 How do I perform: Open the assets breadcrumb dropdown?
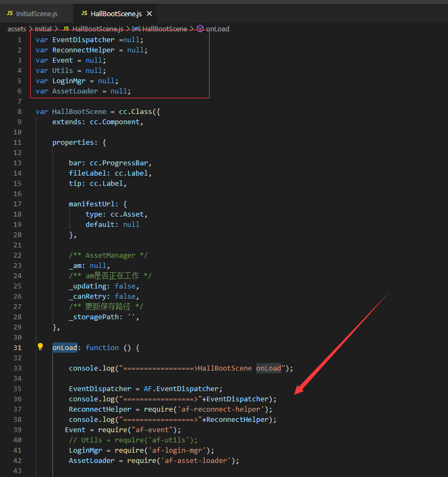point(16,29)
